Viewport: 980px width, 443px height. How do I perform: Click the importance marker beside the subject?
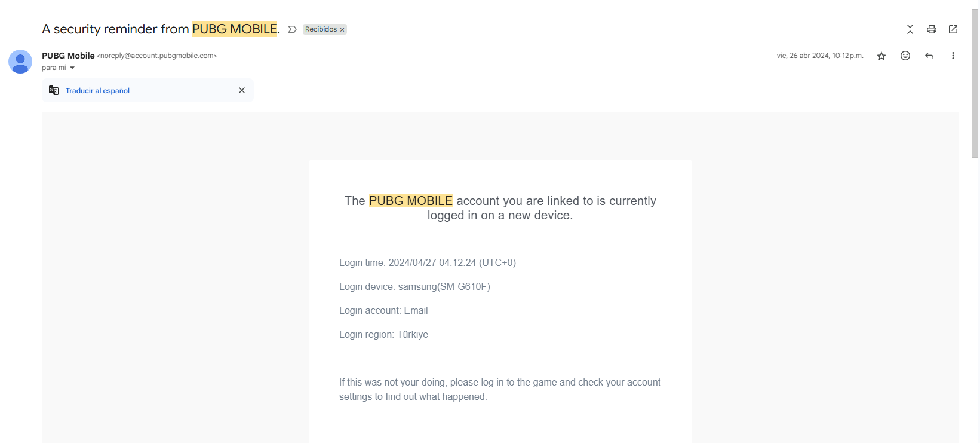(x=292, y=29)
